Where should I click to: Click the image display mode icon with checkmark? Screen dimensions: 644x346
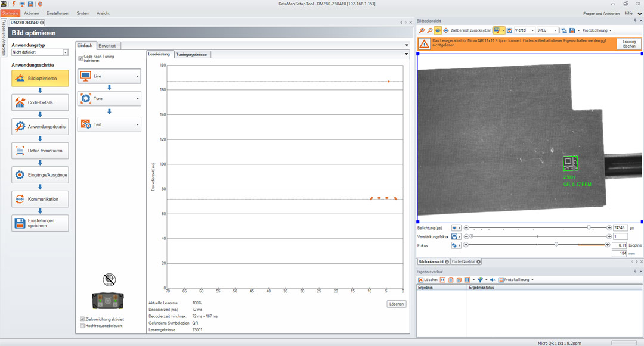497,30
